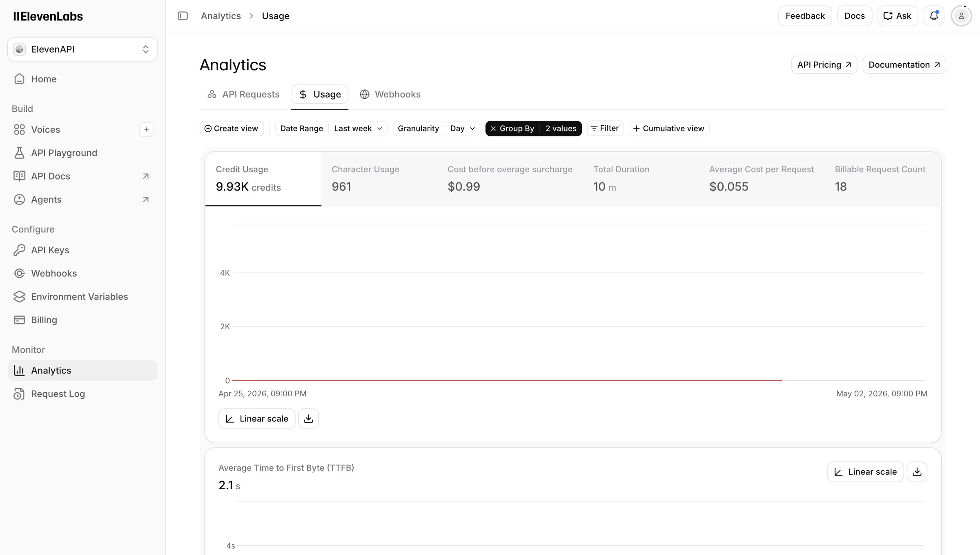Viewport: 980px width, 555px height.
Task: Go to API Keys
Action: point(82,250)
